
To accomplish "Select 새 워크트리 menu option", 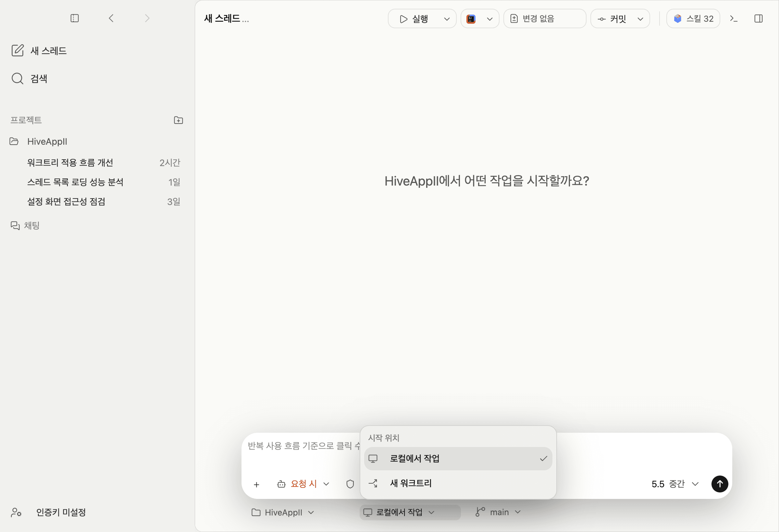I will (x=458, y=483).
